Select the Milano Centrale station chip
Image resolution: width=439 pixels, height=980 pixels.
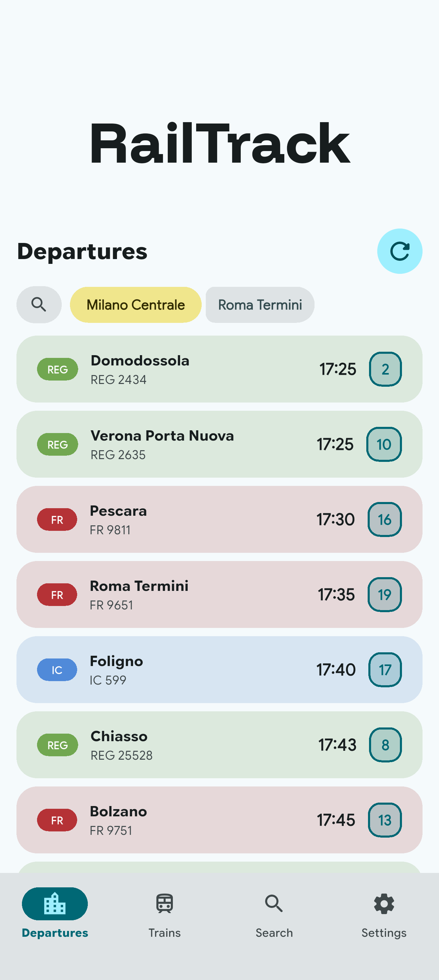coord(136,305)
